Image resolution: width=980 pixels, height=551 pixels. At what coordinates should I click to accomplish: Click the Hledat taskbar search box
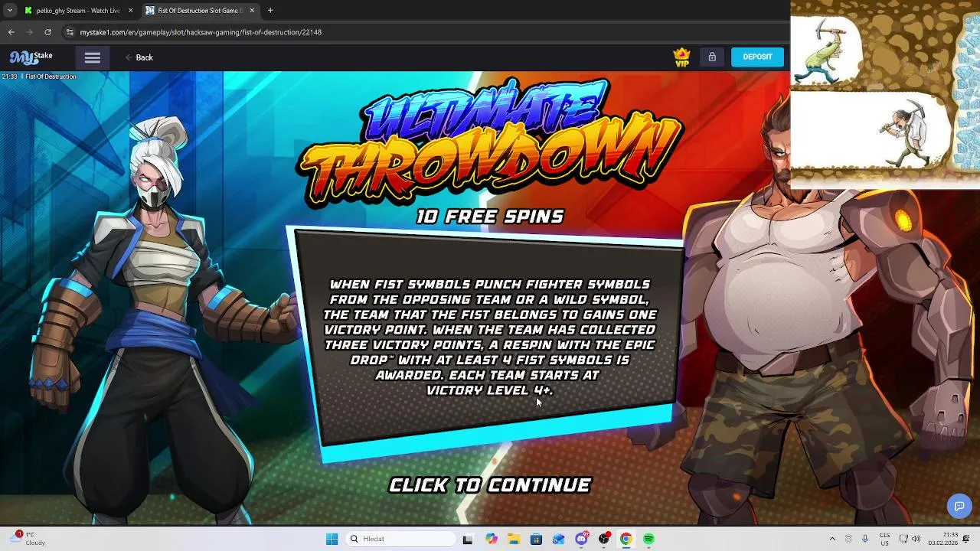[x=400, y=539]
